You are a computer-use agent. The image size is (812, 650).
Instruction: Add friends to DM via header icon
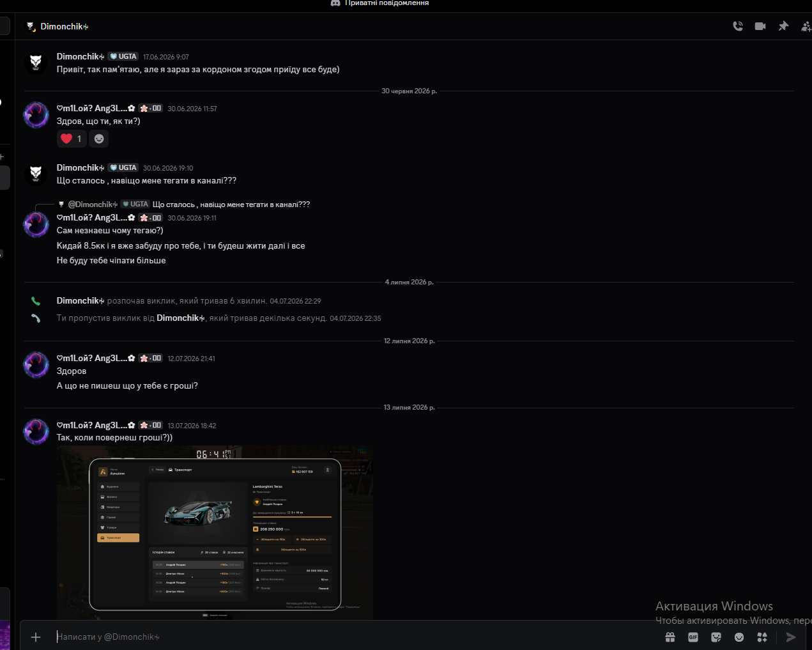coord(806,26)
